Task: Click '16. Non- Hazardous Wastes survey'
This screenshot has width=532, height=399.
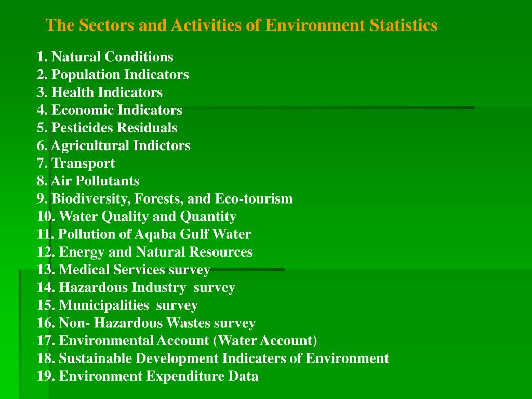Action: tap(146, 323)
